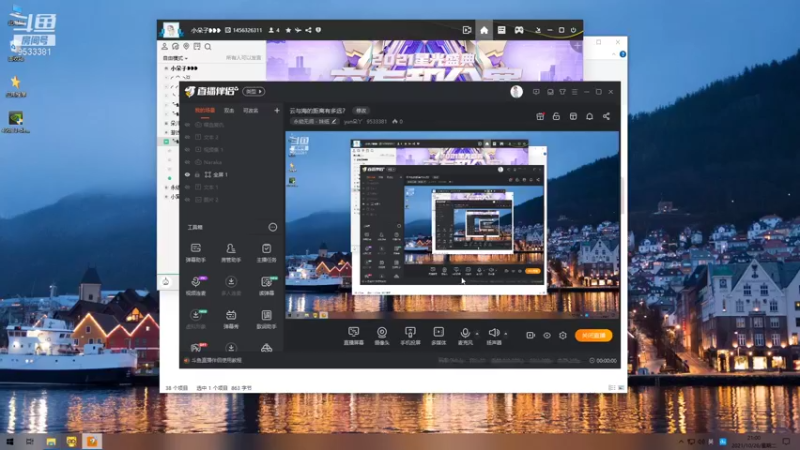Launch the 视频连麦 tool
This screenshot has height=450, width=800.
[195, 286]
